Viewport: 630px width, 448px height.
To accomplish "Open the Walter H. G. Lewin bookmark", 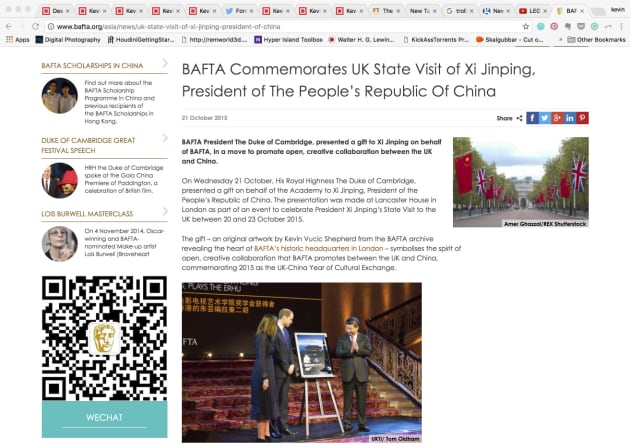I will (361, 40).
